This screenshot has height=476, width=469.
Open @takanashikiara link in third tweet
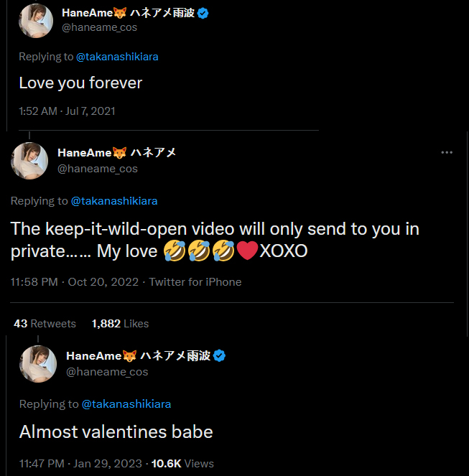pos(126,404)
